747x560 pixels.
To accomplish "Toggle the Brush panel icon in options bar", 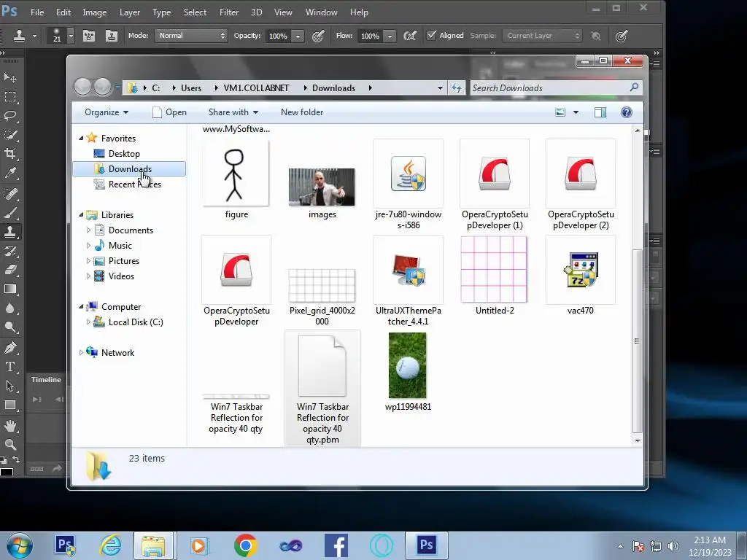I will pyautogui.click(x=88, y=36).
